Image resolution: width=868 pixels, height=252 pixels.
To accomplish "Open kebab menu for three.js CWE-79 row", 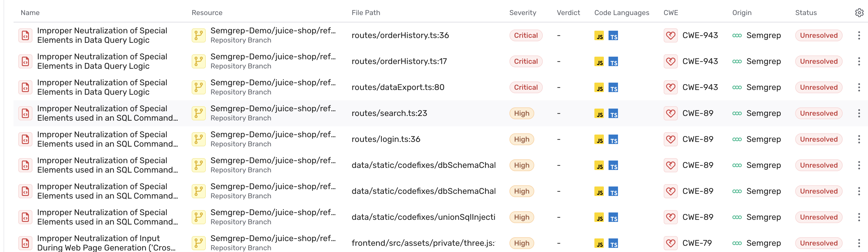I will (x=859, y=243).
